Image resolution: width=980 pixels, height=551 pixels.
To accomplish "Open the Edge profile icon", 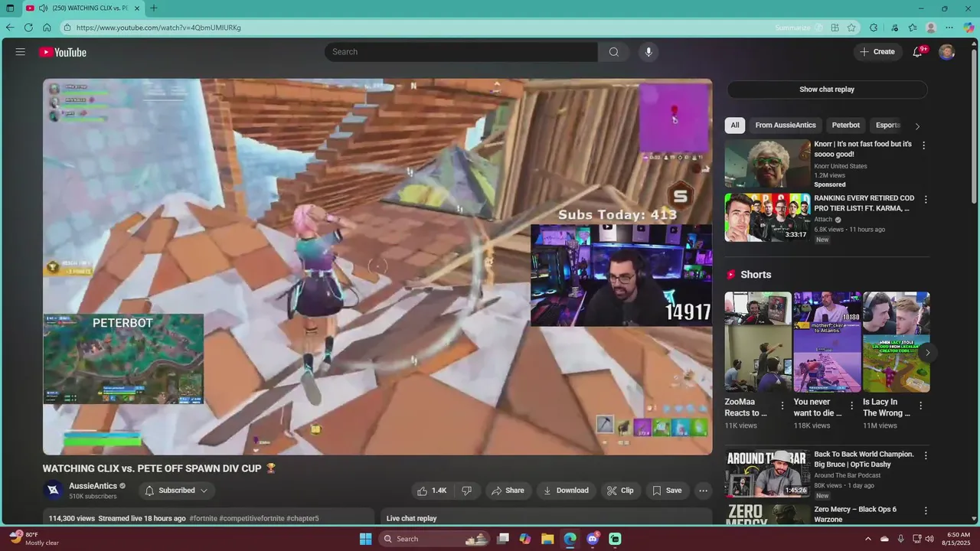I will coord(931,28).
